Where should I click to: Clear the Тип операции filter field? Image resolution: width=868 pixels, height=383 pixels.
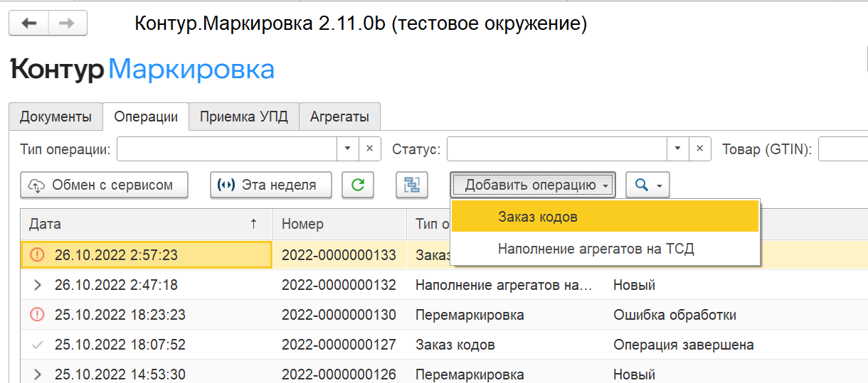369,149
